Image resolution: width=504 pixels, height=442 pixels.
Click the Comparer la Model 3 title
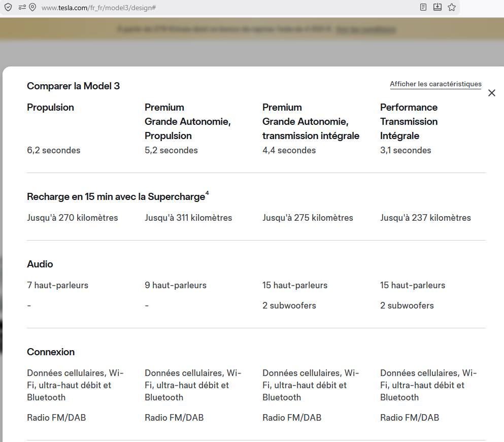tap(73, 86)
